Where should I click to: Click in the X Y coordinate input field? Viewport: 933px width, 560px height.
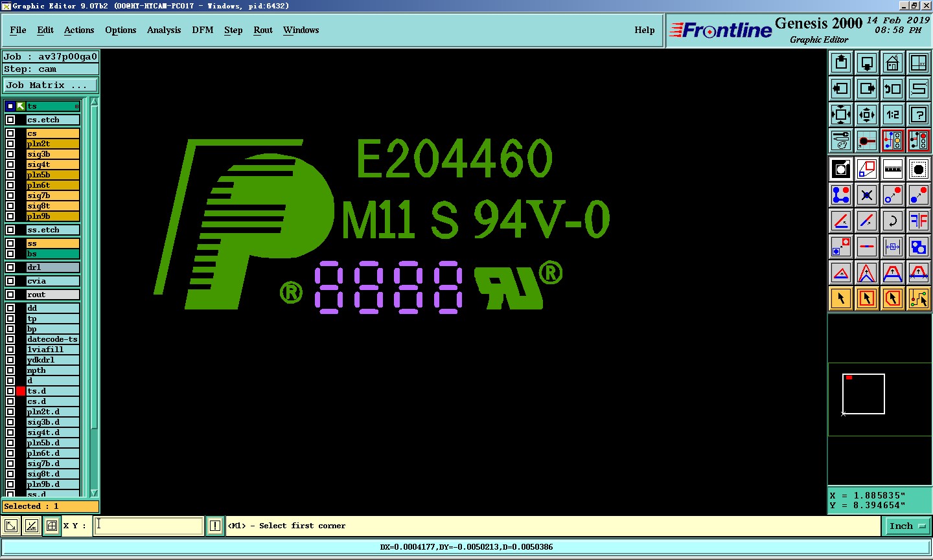click(149, 526)
